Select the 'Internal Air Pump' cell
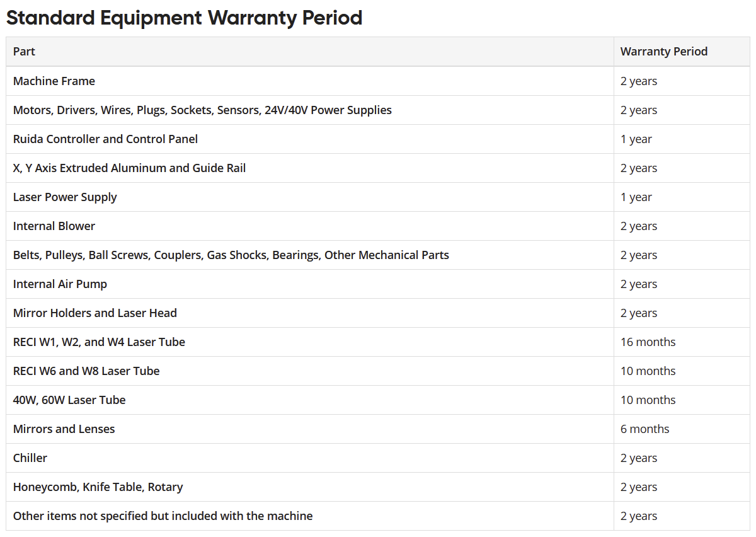This screenshot has width=756, height=537. 60,284
